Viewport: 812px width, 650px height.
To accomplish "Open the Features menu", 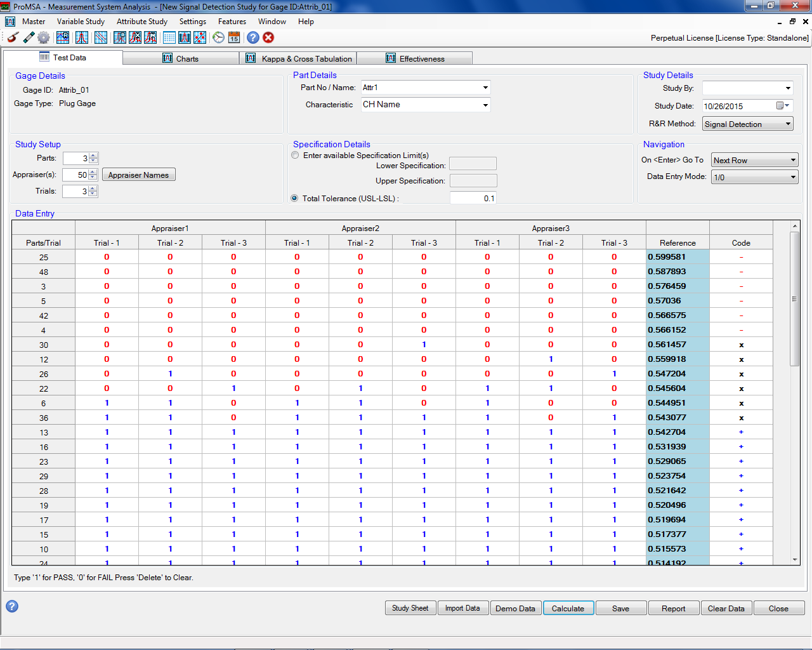I will (232, 22).
